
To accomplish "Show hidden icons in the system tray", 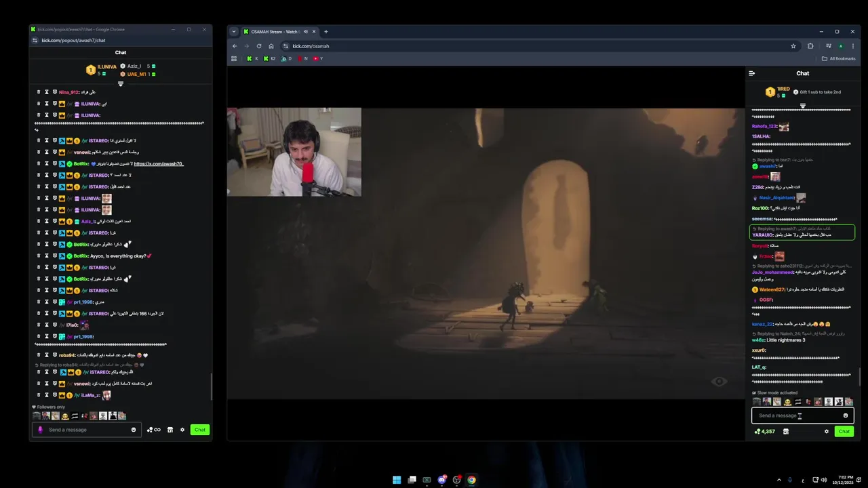I will pyautogui.click(x=778, y=480).
